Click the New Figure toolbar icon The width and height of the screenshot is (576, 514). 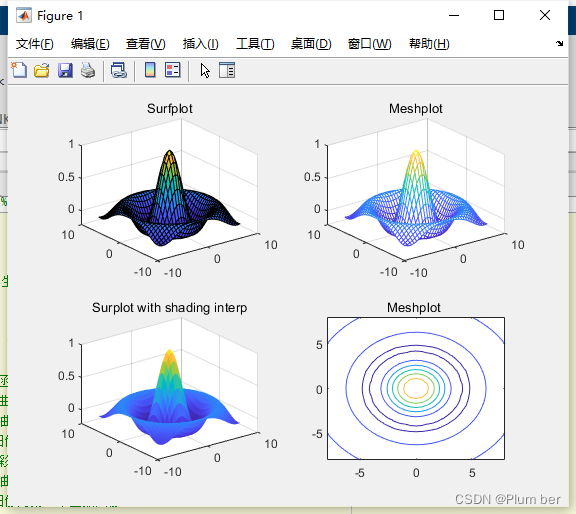click(19, 70)
